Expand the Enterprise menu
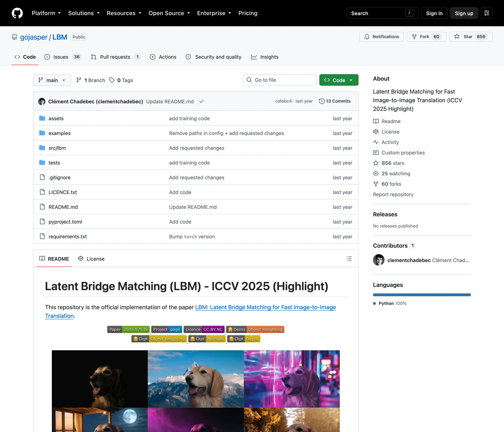 [214, 13]
